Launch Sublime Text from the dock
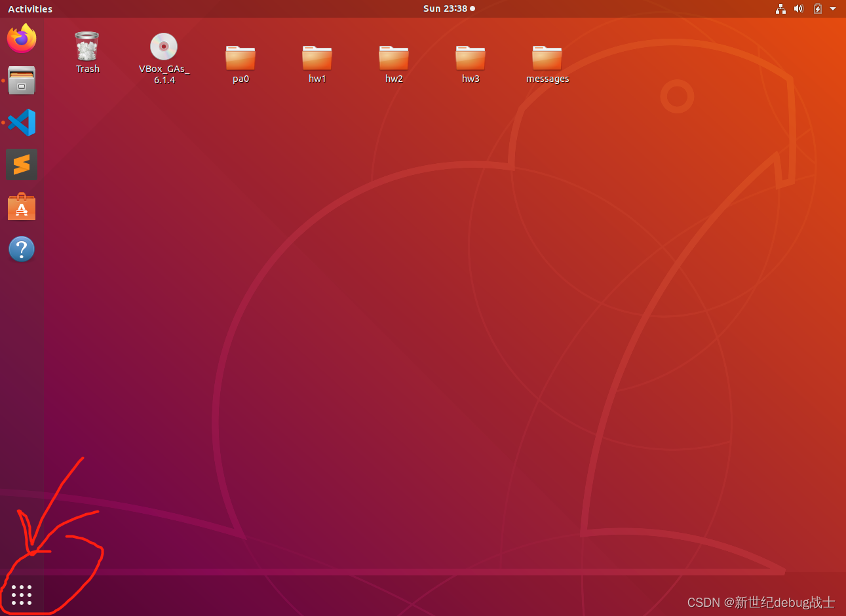The height and width of the screenshot is (616, 846). (x=22, y=164)
